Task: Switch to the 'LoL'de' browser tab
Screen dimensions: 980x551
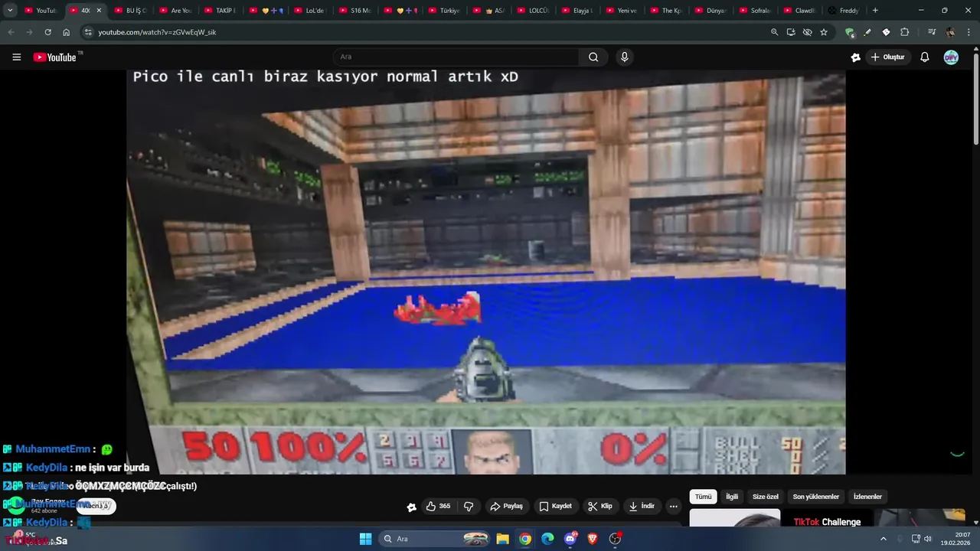Action: coord(310,11)
